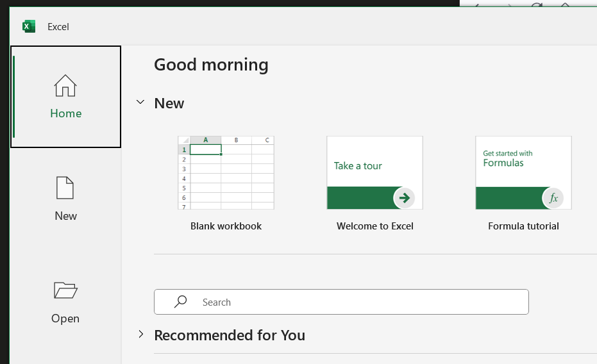Switch to the New tab label
This screenshot has height=364, width=597.
coord(65,216)
